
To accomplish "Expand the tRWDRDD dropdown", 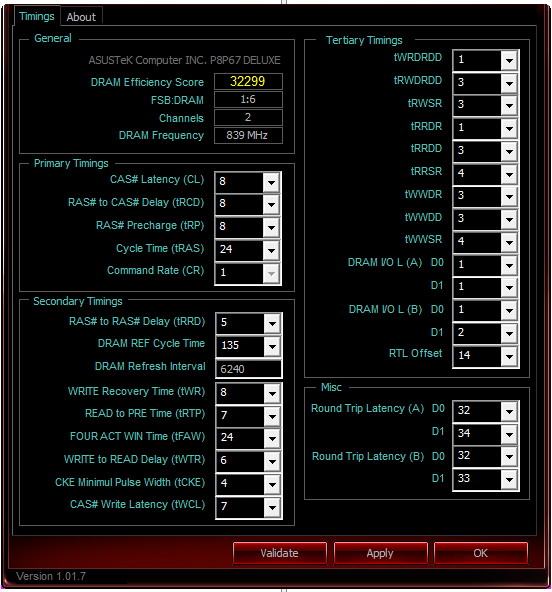I will 509,83.
